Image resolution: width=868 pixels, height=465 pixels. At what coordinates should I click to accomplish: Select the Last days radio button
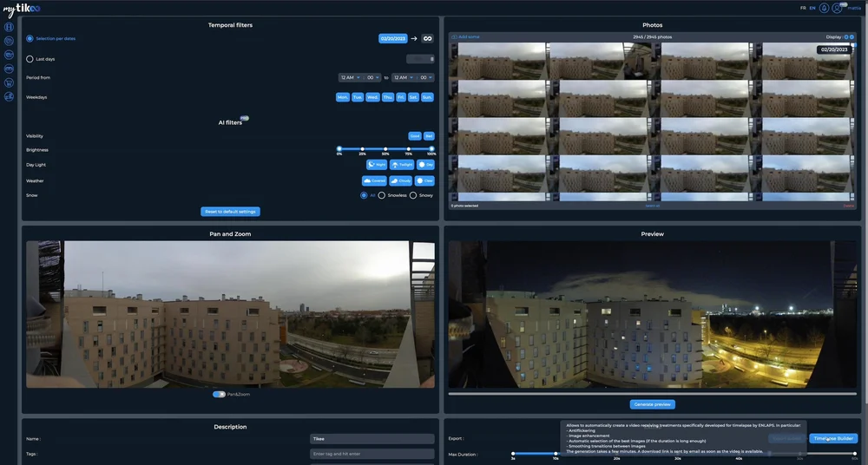[x=30, y=59]
